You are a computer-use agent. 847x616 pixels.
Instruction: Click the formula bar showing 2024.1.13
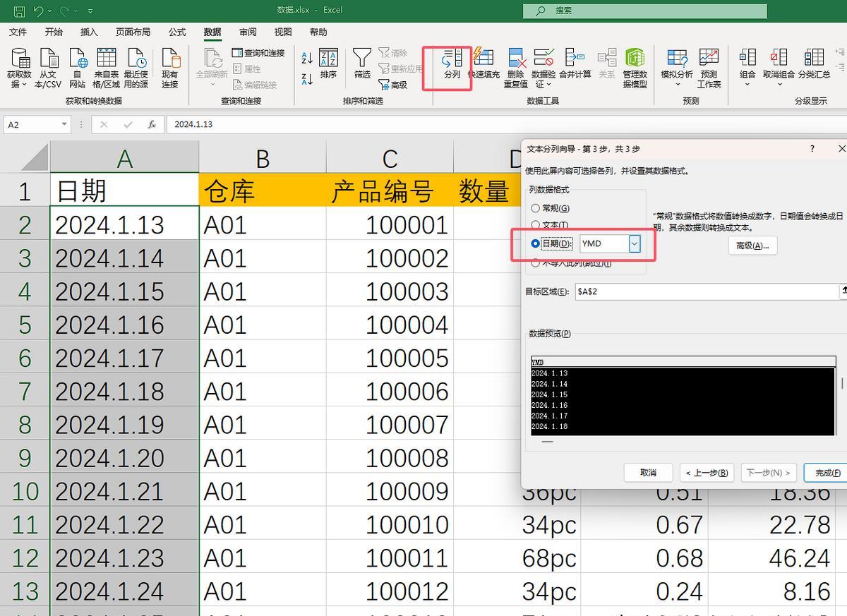click(505, 124)
